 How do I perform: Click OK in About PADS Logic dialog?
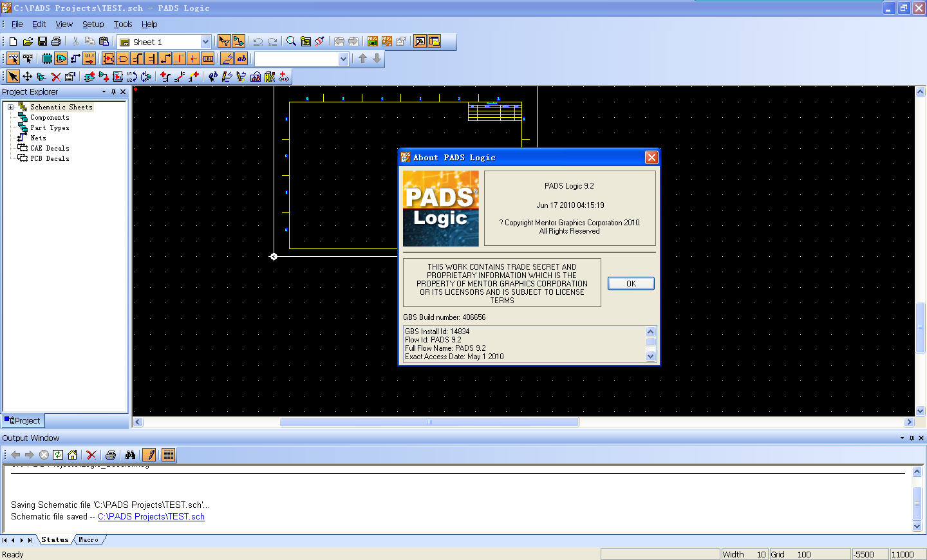631,283
